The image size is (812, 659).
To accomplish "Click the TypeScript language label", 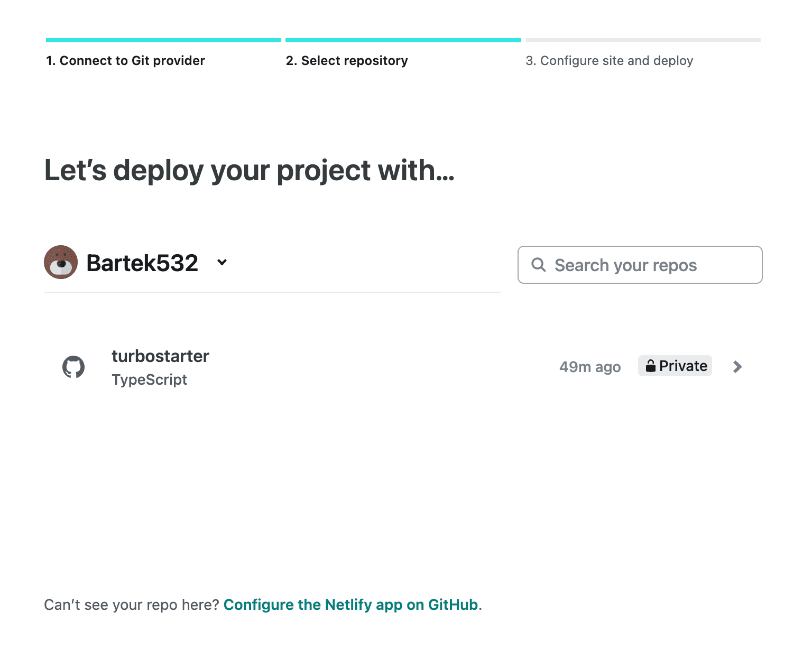I will click(x=149, y=379).
